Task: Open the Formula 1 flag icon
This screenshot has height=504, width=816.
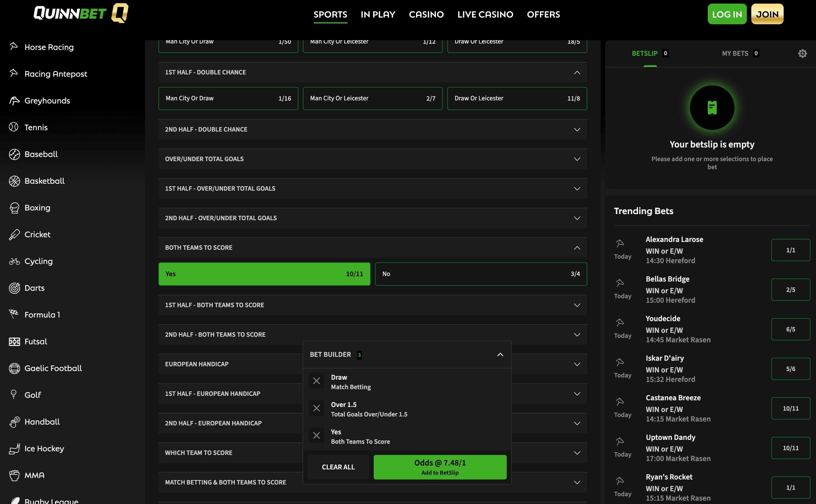Action: pos(14,314)
